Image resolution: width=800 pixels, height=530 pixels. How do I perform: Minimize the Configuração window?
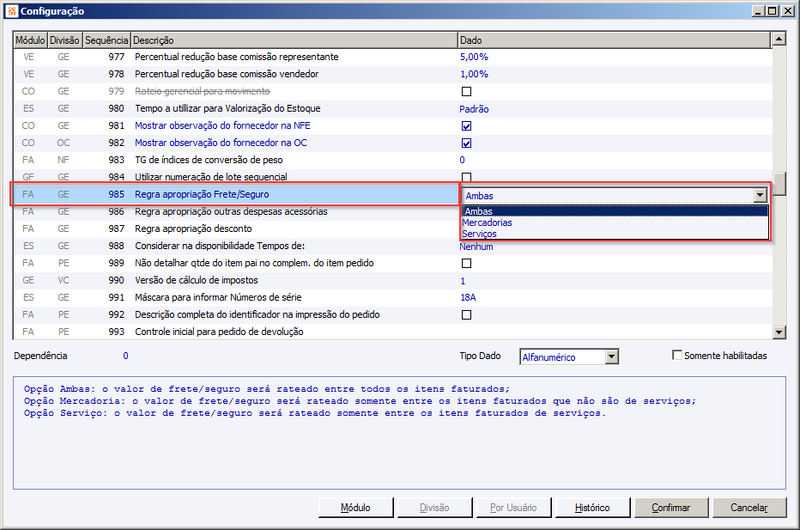coord(759,11)
